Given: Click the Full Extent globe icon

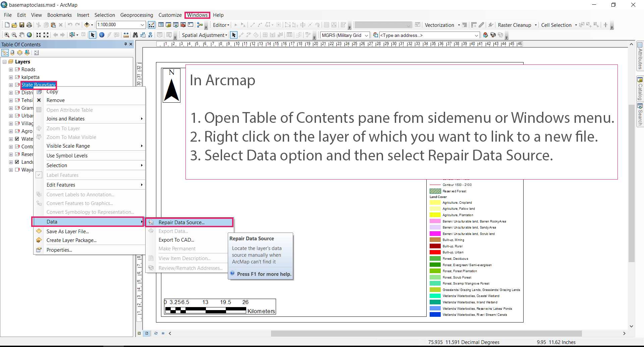Looking at the screenshot, I should (x=30, y=35).
